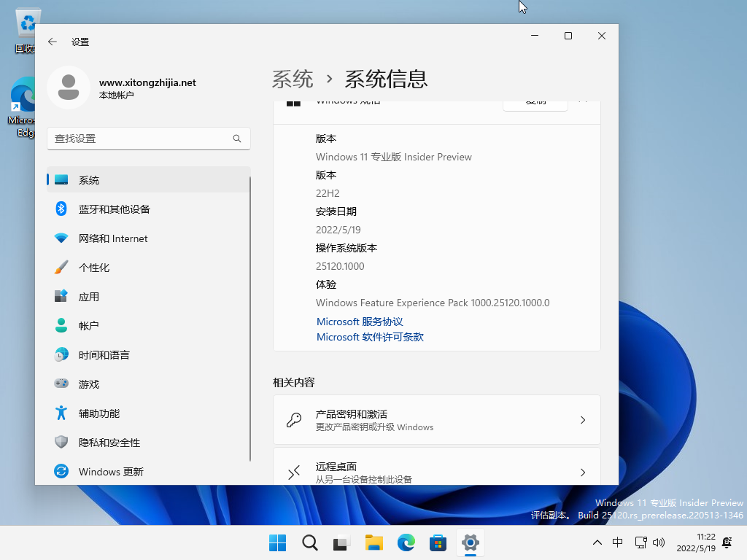The image size is (747, 560).
Task: Open Search from the taskbar
Action: point(309,543)
